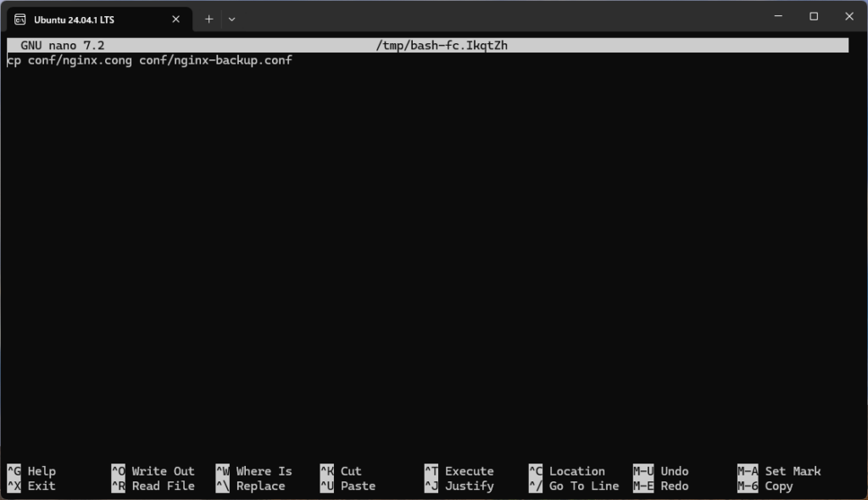Click the ^U Paste shortcut
The height and width of the screenshot is (500, 868).
(348, 486)
